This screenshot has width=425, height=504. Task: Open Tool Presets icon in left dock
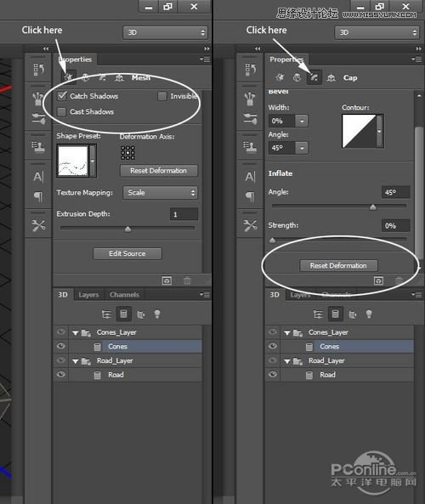pyautogui.click(x=38, y=225)
